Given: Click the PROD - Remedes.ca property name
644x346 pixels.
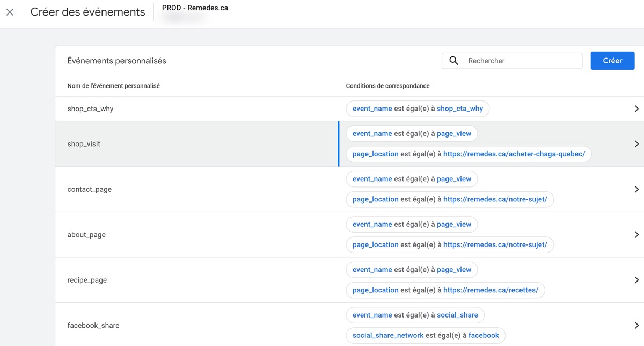Looking at the screenshot, I should click(x=195, y=8).
